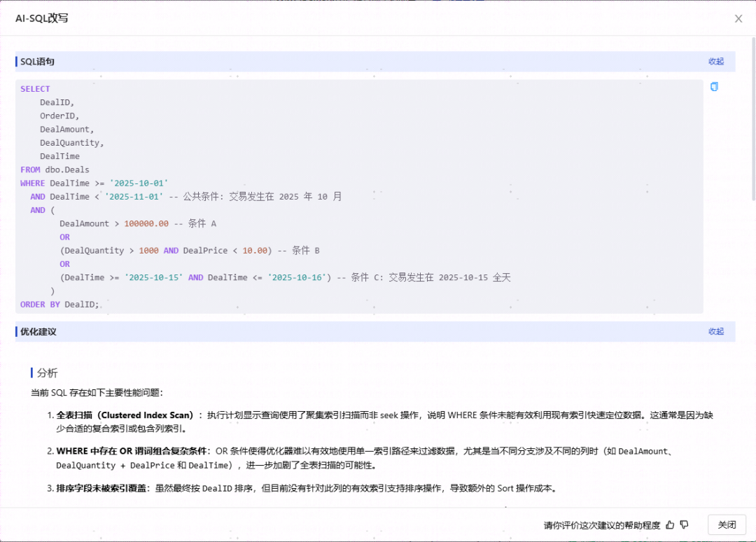Click the 请你评价这次建议的帮助程度 prompt text
This screenshot has height=542, width=756.
602,525
